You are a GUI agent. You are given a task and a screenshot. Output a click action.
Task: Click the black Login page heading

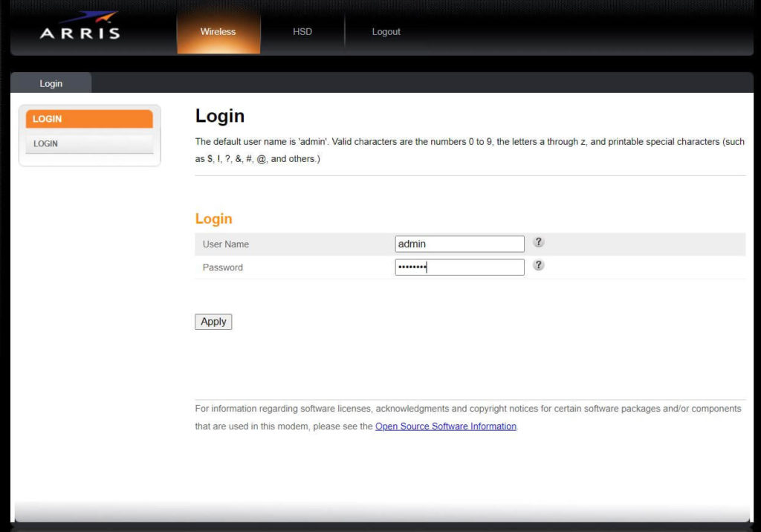click(x=220, y=116)
